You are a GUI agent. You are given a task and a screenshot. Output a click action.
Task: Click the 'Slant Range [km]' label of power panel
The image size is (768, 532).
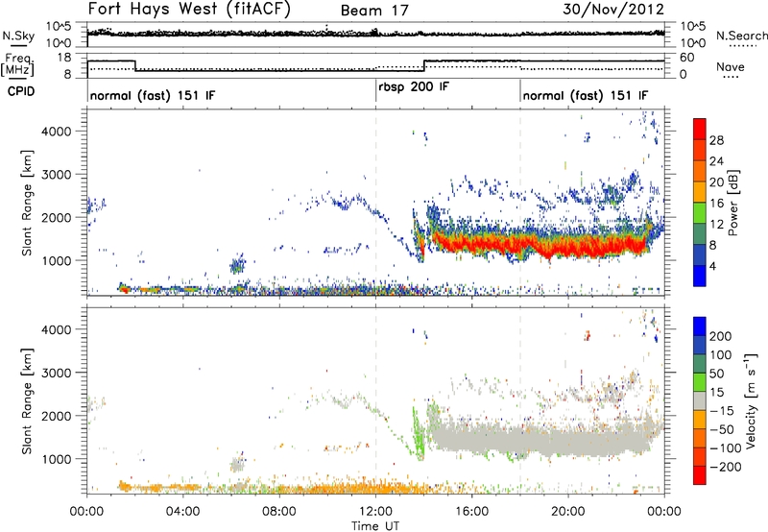(27, 203)
